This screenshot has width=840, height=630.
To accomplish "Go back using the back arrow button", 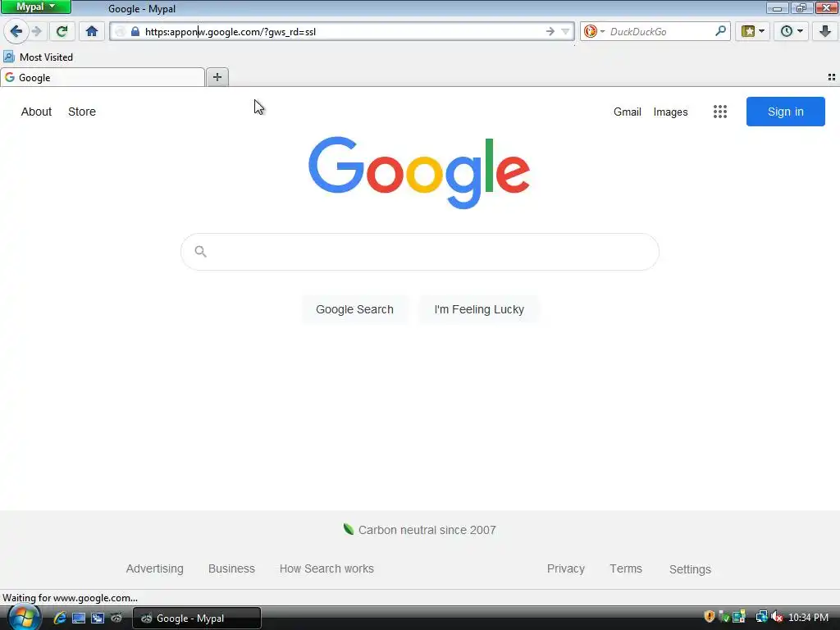I will pyautogui.click(x=16, y=32).
